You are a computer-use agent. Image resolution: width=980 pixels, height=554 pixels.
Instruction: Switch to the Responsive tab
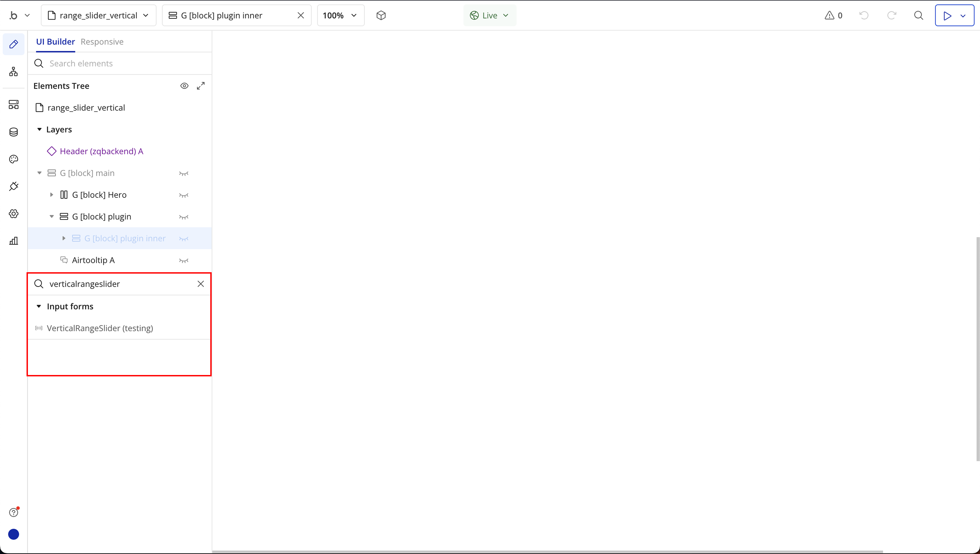(102, 42)
